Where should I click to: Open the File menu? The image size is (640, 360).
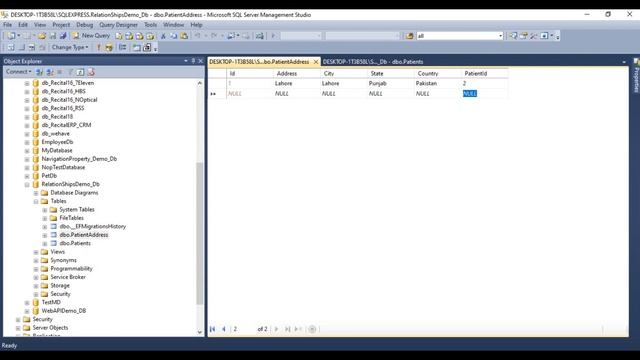pyautogui.click(x=7, y=25)
